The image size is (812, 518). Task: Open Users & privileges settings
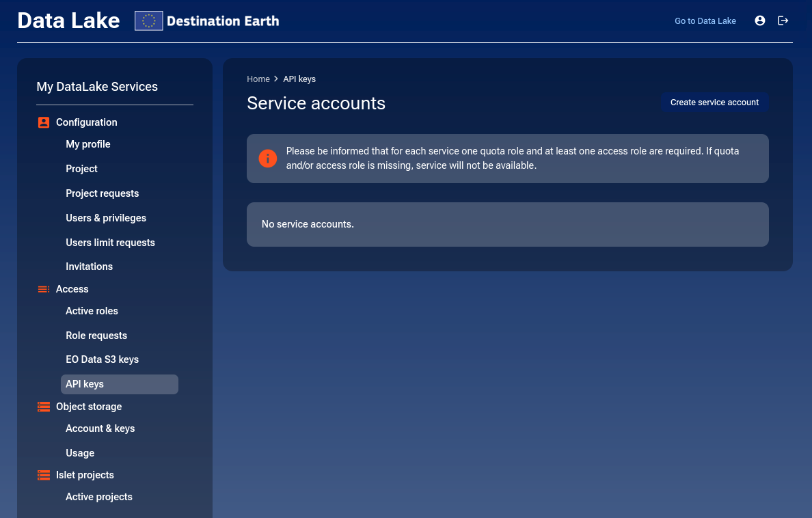click(x=106, y=217)
